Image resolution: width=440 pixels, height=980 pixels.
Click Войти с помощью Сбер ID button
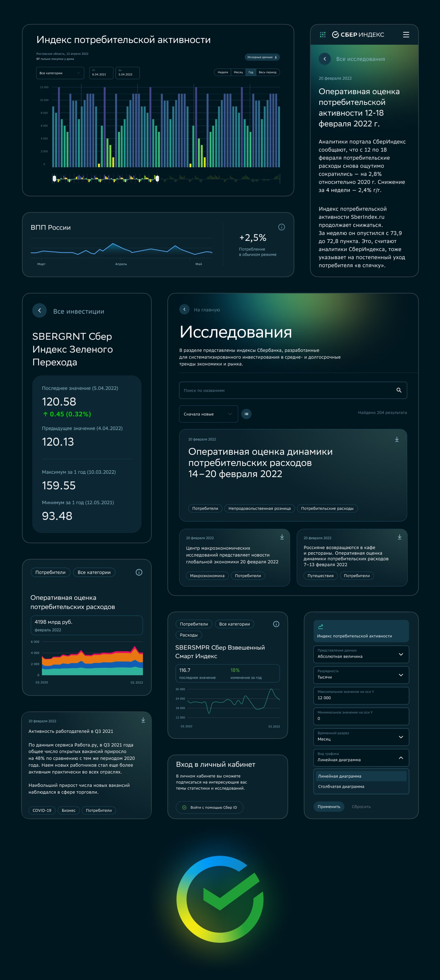point(209,807)
